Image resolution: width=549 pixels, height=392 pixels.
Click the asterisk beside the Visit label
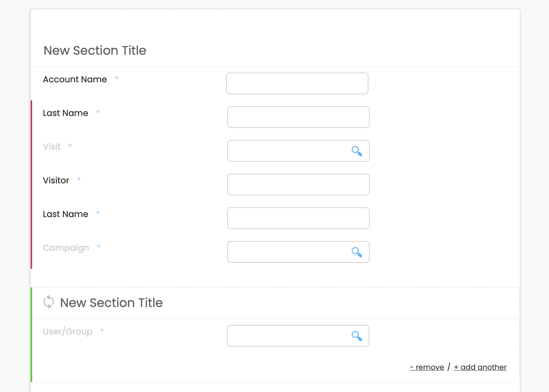coord(70,145)
